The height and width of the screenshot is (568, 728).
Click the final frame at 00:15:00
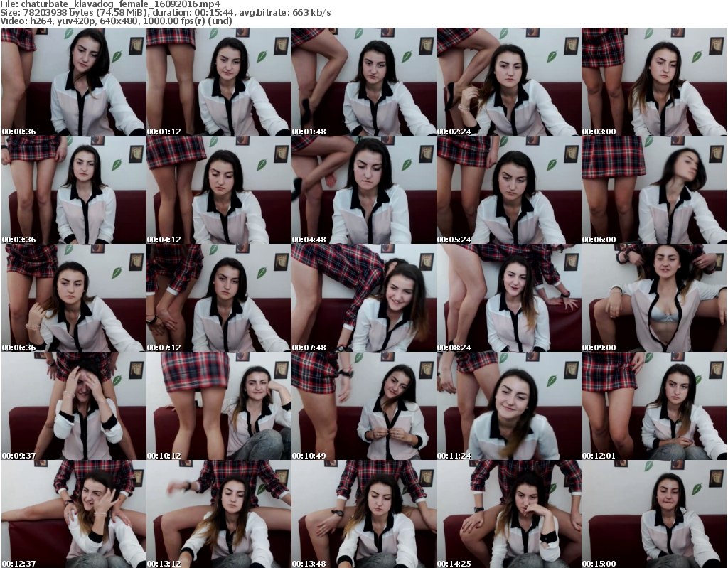654,514
